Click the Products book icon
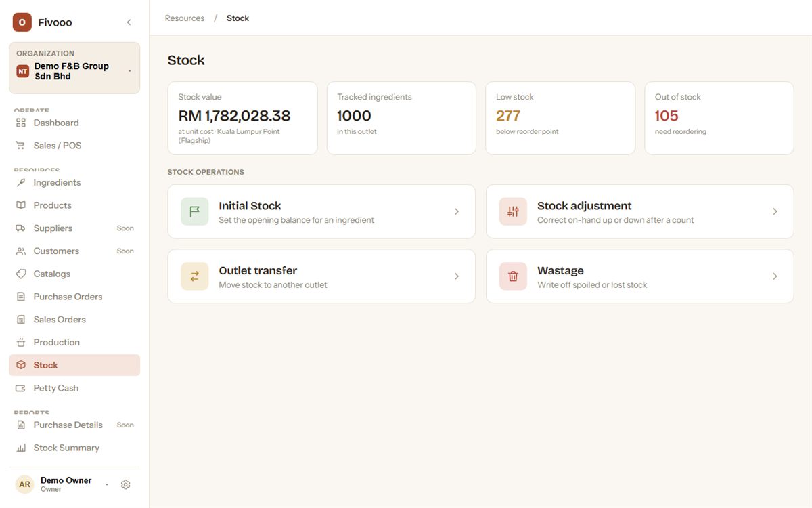812x508 pixels. tap(21, 205)
